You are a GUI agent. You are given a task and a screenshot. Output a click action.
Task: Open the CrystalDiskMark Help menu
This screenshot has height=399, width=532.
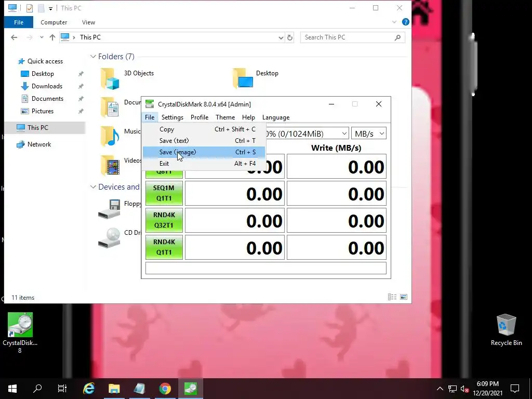tap(248, 117)
